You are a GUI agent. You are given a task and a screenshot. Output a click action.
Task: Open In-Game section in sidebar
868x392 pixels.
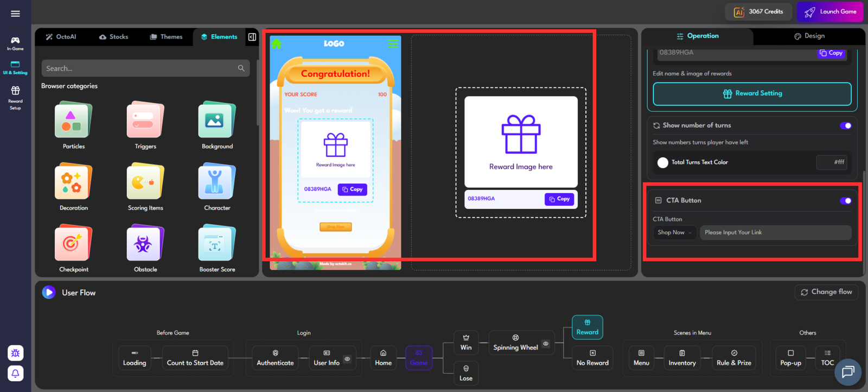pyautogui.click(x=15, y=43)
